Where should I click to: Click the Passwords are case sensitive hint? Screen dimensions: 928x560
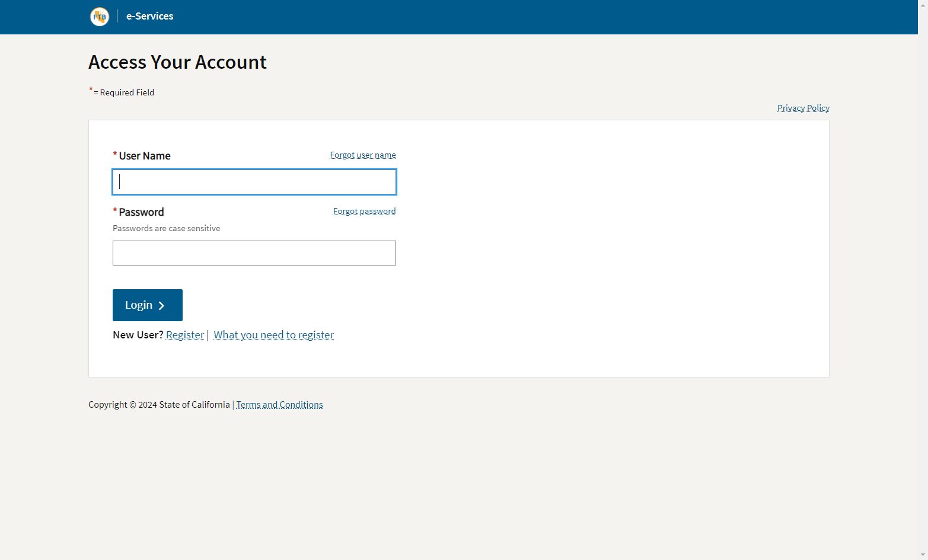click(167, 228)
